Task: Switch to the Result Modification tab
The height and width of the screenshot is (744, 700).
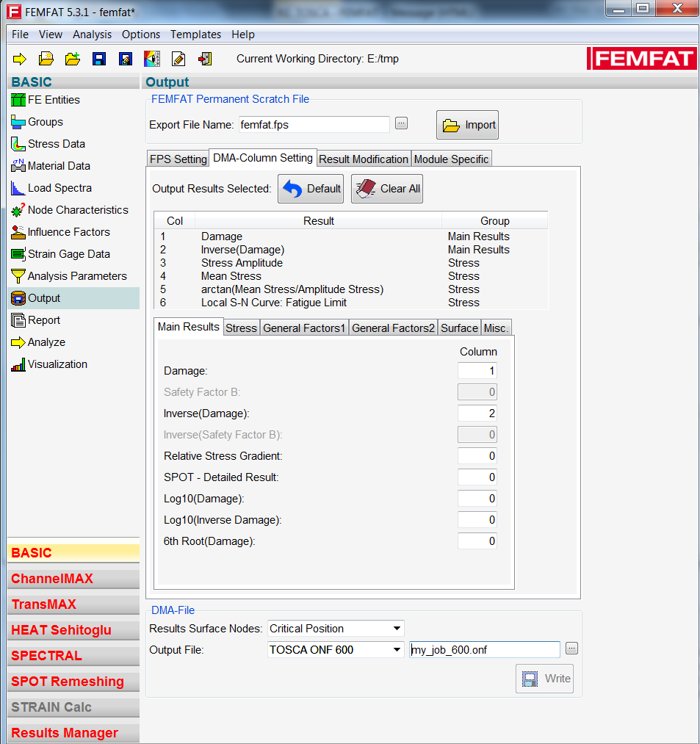Action: coord(364,159)
